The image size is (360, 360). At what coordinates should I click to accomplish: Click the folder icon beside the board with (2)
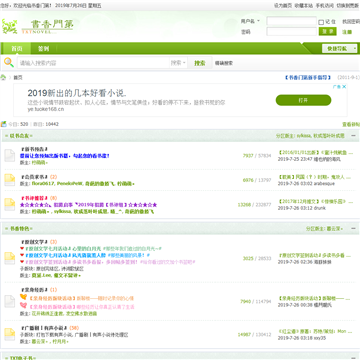9,180
